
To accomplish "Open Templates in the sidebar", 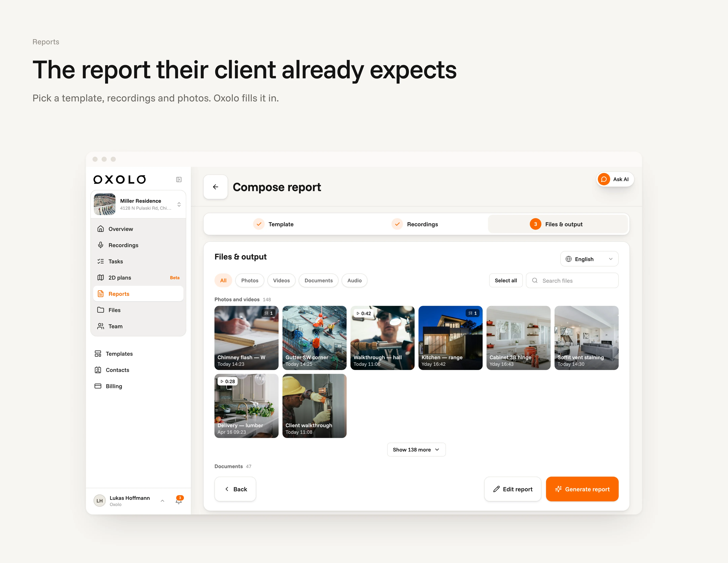I will [138, 354].
